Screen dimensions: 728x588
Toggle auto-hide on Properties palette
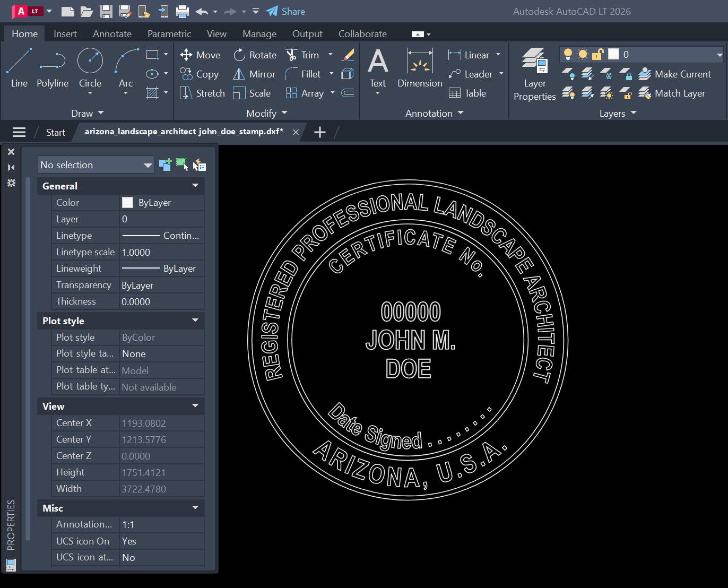(x=11, y=167)
